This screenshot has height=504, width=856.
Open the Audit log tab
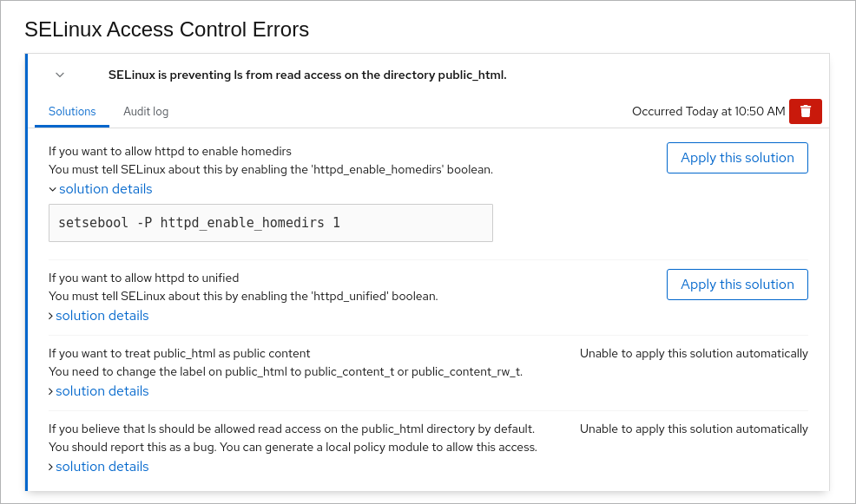tap(146, 112)
